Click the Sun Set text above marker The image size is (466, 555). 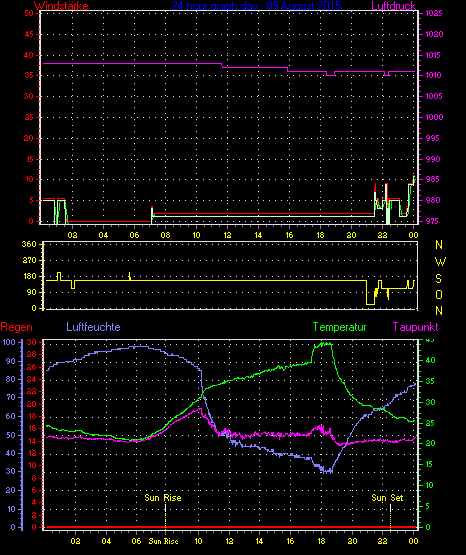387,498
